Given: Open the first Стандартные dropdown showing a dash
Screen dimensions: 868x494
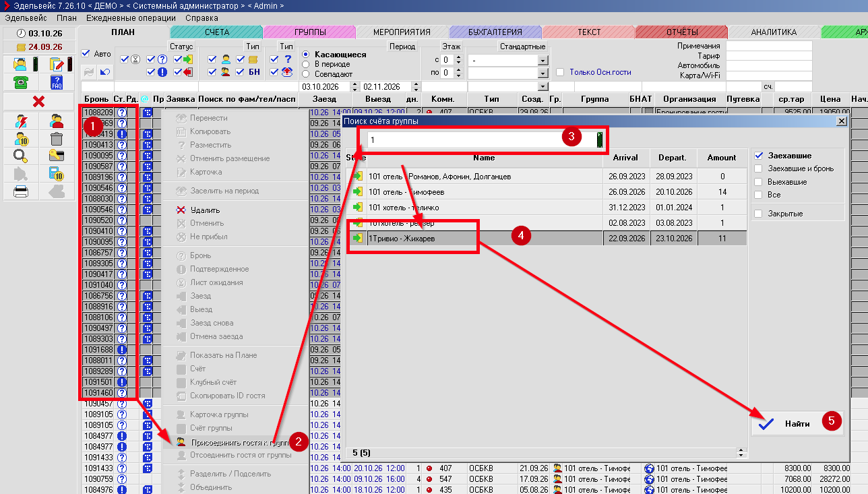Looking at the screenshot, I should pos(542,60).
